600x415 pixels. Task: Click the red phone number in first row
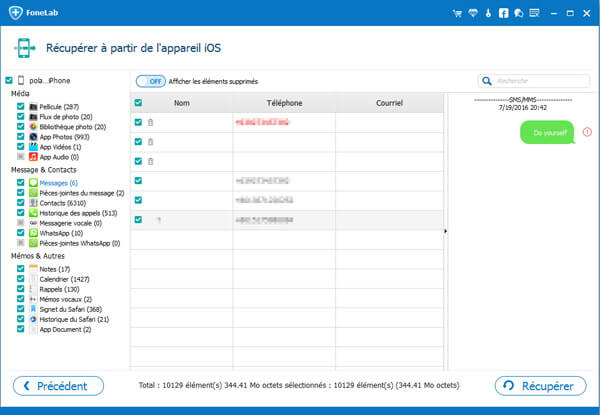[x=262, y=122]
